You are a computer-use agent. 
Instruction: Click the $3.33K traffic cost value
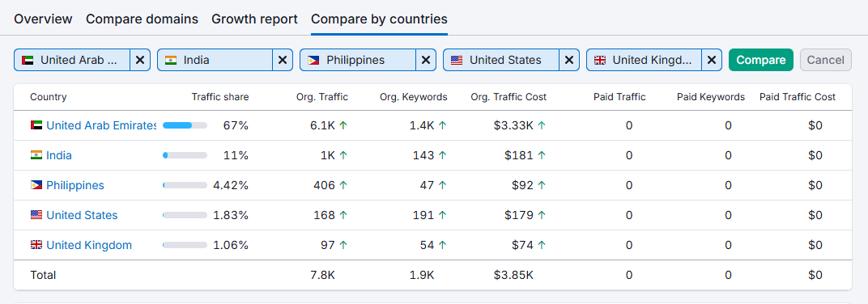(x=513, y=125)
